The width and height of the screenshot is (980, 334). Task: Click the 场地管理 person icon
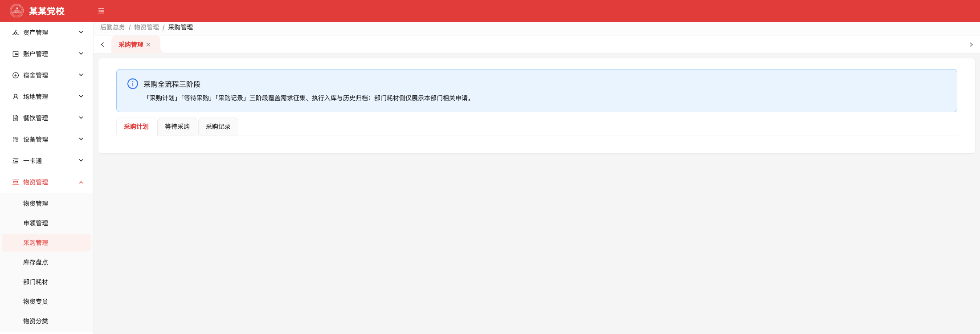[x=16, y=97]
